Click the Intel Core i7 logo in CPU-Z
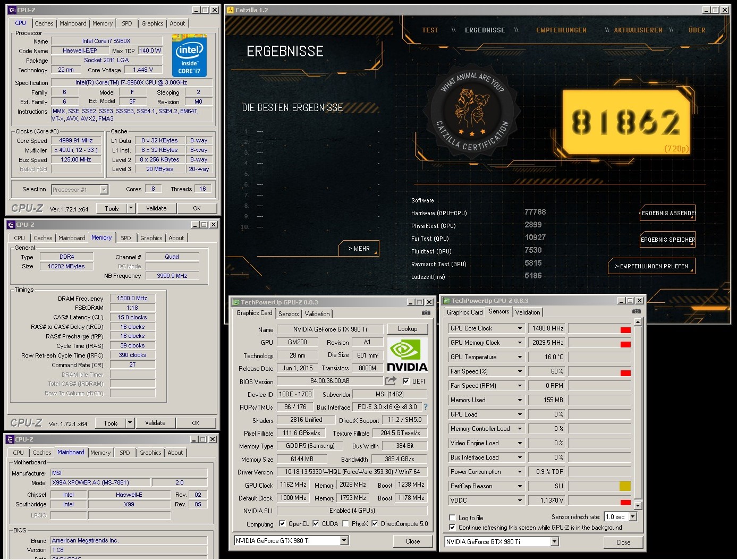 pyautogui.click(x=189, y=56)
